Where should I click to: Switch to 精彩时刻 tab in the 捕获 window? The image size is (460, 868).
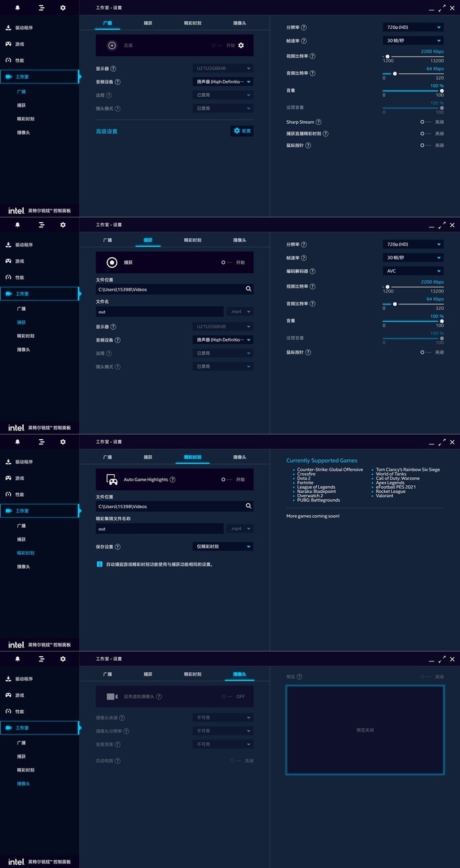[193, 240]
